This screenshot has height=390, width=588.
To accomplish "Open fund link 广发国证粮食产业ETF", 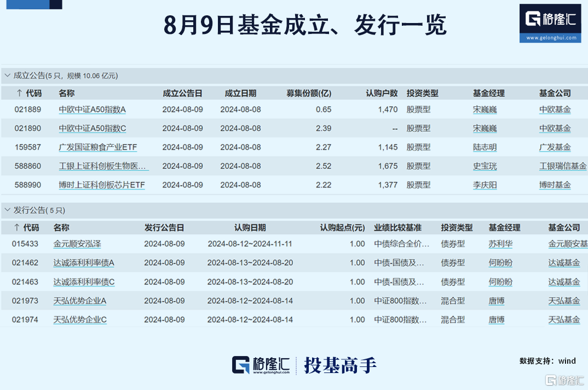I will [x=98, y=147].
